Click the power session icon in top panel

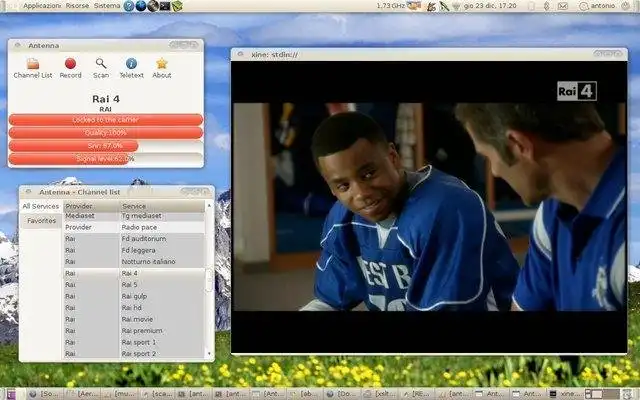625,6
